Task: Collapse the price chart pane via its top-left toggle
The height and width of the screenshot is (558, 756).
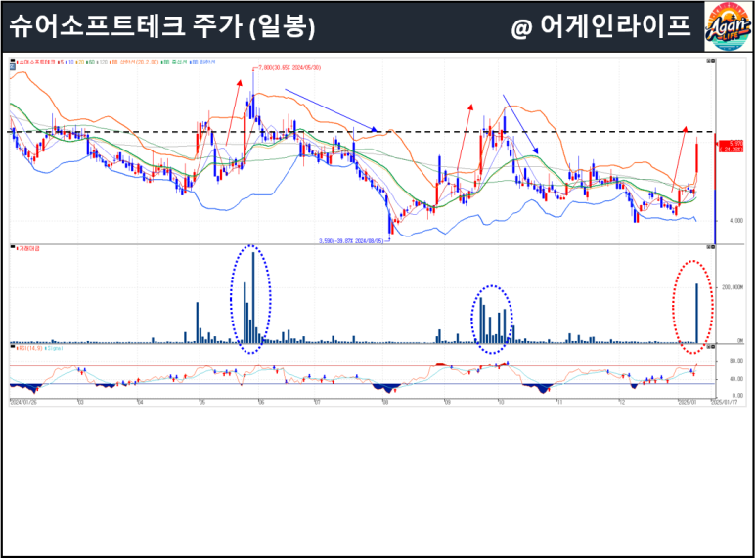Action: pyautogui.click(x=13, y=61)
